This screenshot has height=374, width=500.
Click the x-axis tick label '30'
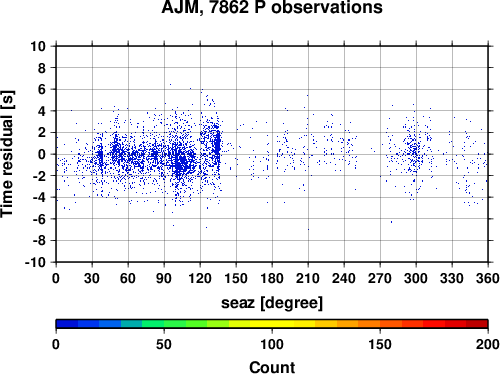point(92,278)
